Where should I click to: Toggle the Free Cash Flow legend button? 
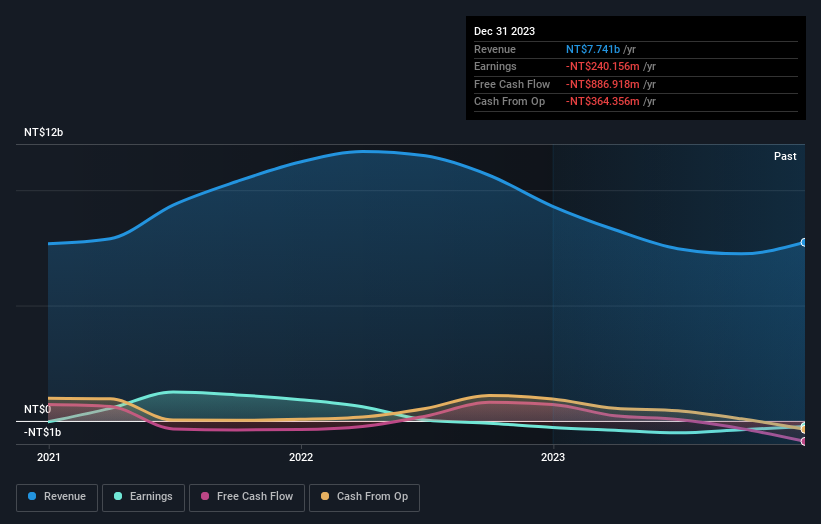247,497
